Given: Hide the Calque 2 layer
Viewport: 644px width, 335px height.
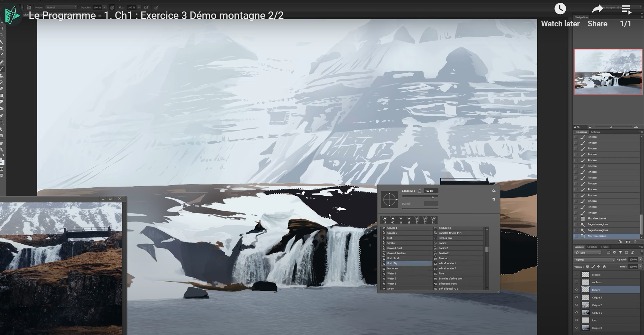Looking at the screenshot, I should pos(577,305).
